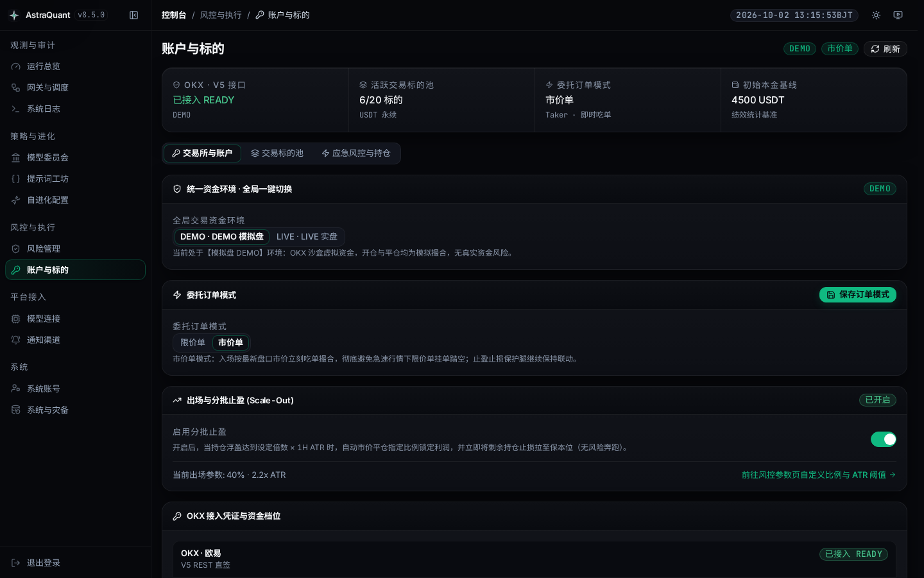Viewport: 924px width, 578px height.
Task: Disable the 启用分批止盈 switch
Action: click(x=883, y=439)
